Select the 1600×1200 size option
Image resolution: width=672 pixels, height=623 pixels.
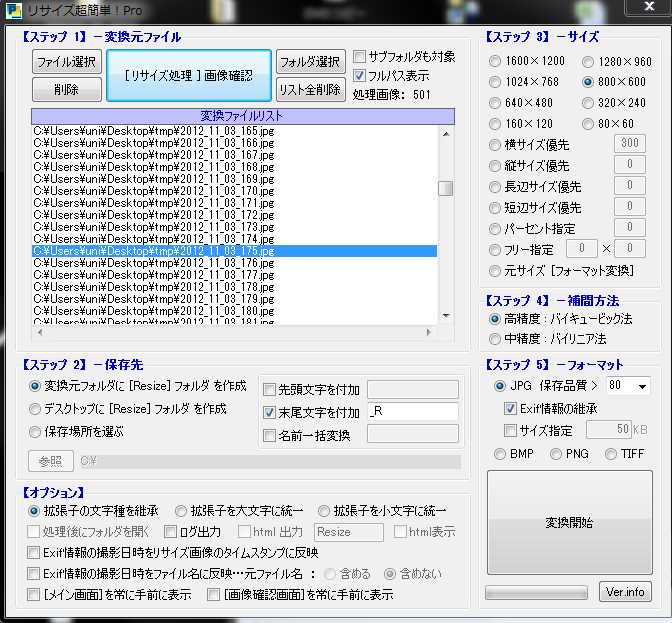(x=496, y=61)
